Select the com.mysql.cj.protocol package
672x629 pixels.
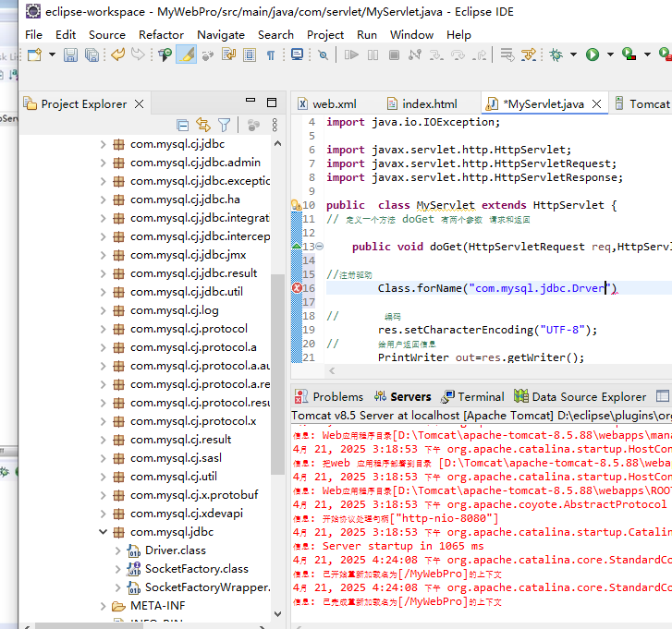[x=189, y=329]
